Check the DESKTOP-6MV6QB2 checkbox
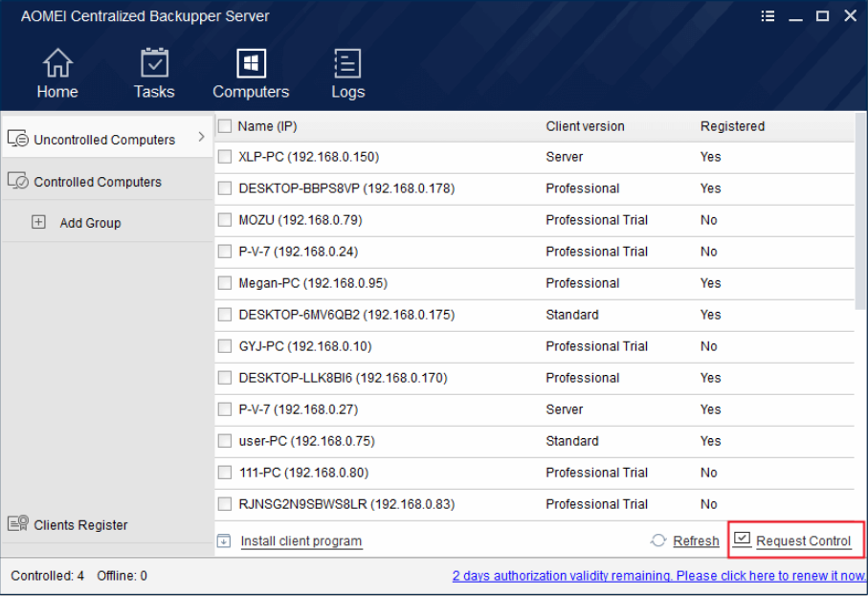Screen dimensions: 868x596 tap(225, 315)
